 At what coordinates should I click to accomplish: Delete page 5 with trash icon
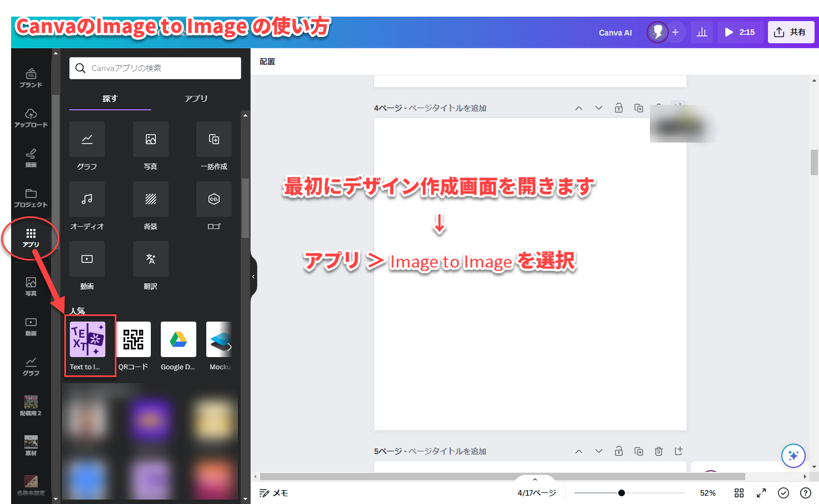pos(659,451)
